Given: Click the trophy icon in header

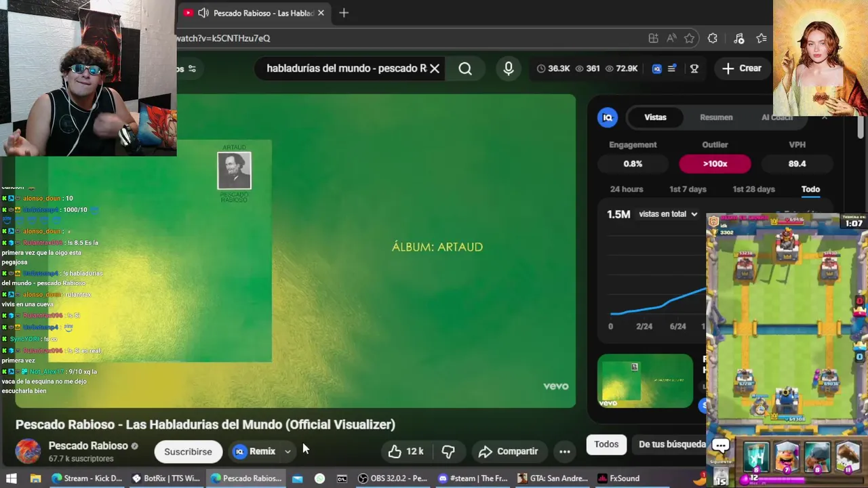Looking at the screenshot, I should [x=694, y=68].
